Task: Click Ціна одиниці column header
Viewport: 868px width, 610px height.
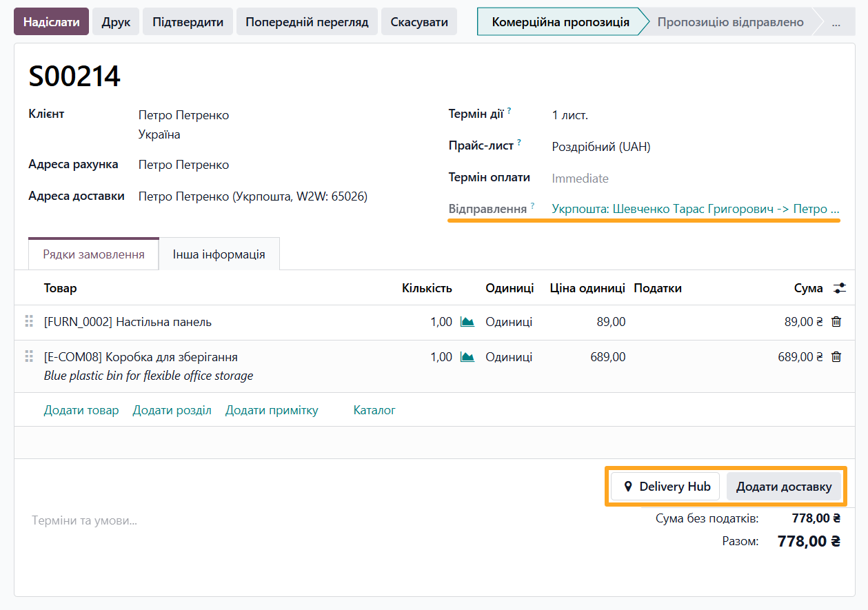Action: tap(587, 288)
